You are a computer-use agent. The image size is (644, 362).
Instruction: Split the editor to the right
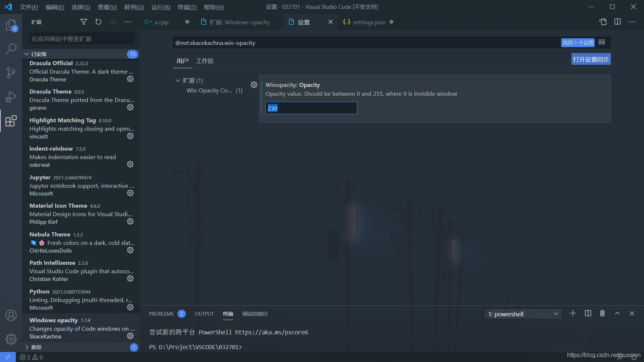pyautogui.click(x=618, y=22)
